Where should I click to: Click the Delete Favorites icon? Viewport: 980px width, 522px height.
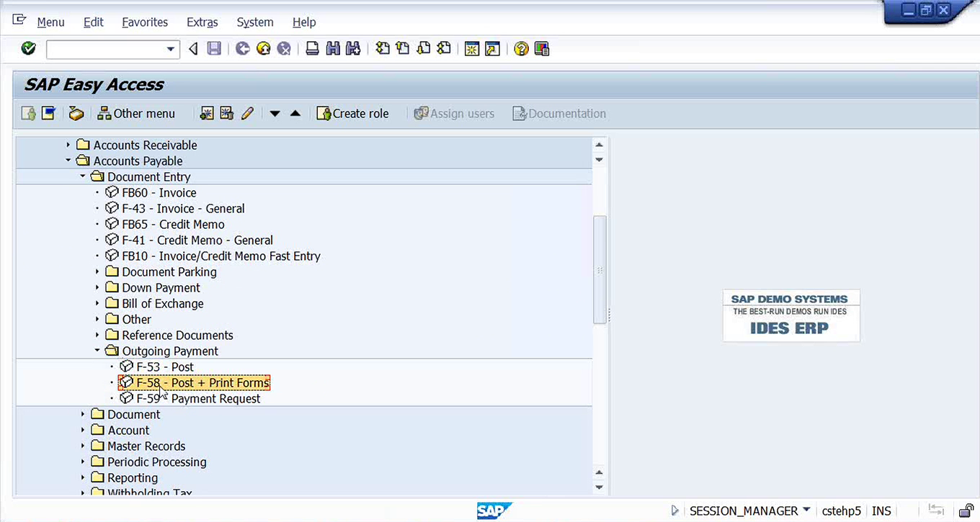point(227,113)
